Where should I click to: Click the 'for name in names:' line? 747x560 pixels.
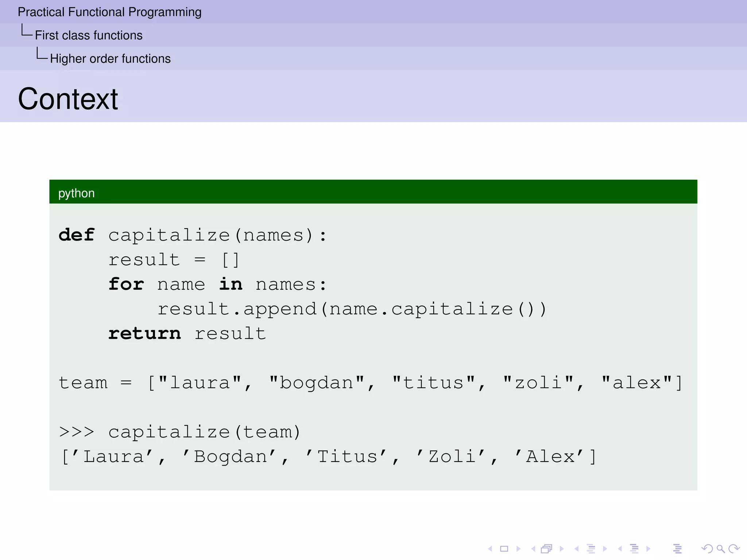pyautogui.click(x=217, y=284)
